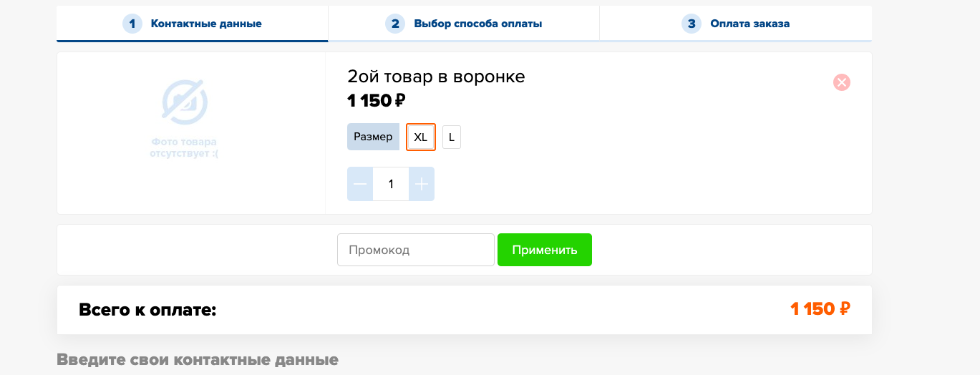Click the Размер label
This screenshot has height=375, width=980.
coord(373,137)
